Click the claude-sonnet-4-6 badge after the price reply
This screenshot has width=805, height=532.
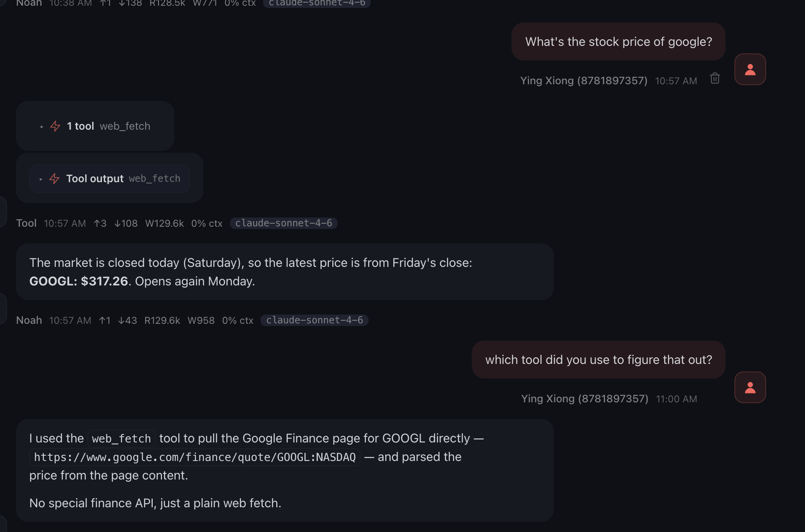click(314, 320)
